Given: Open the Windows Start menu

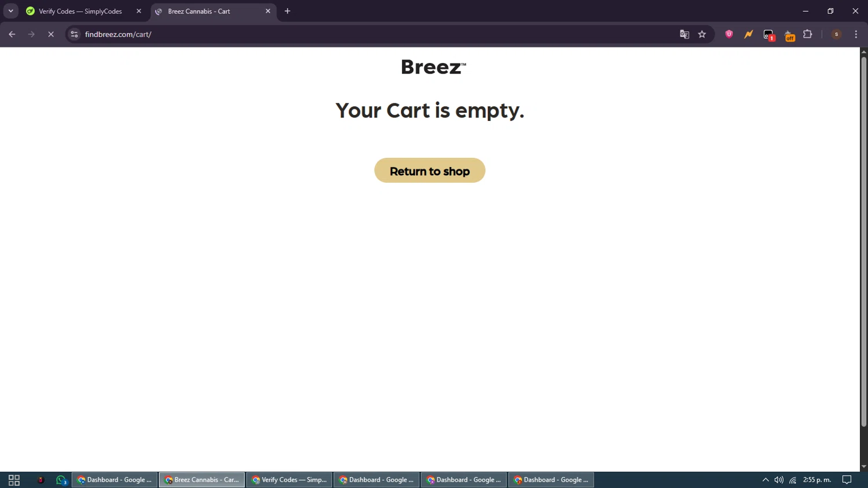Looking at the screenshot, I should click(x=14, y=480).
